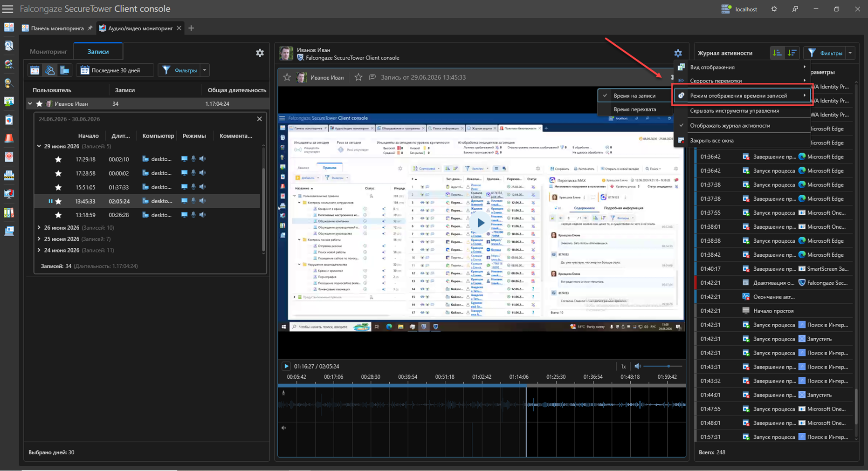This screenshot has width=868, height=471.
Task: Select the 'Время перехвата' option
Action: (634, 109)
